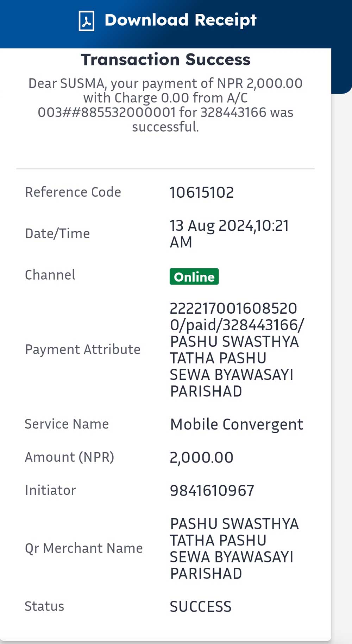Click the Date/Time label
The height and width of the screenshot is (644, 352).
pos(57,234)
